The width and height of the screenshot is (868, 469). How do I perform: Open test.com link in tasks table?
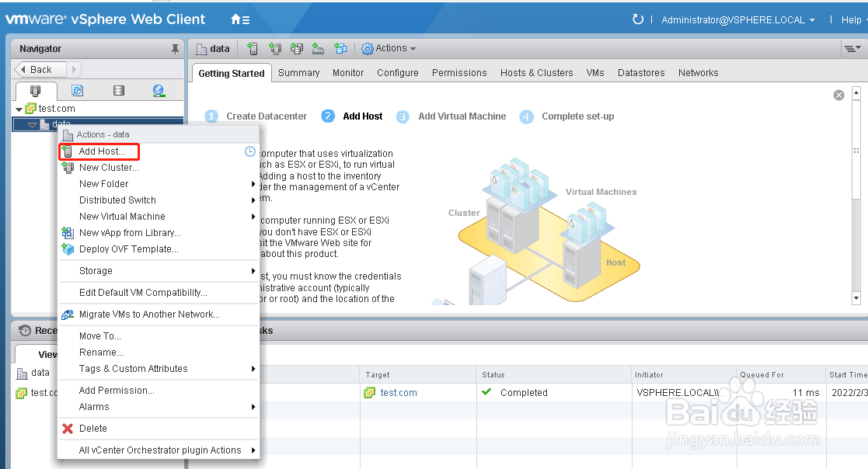pyautogui.click(x=399, y=393)
